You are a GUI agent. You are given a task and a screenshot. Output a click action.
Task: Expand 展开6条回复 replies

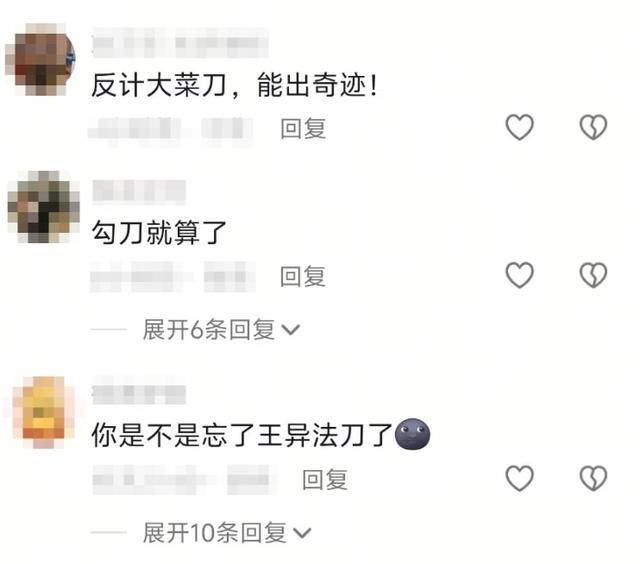221,329
